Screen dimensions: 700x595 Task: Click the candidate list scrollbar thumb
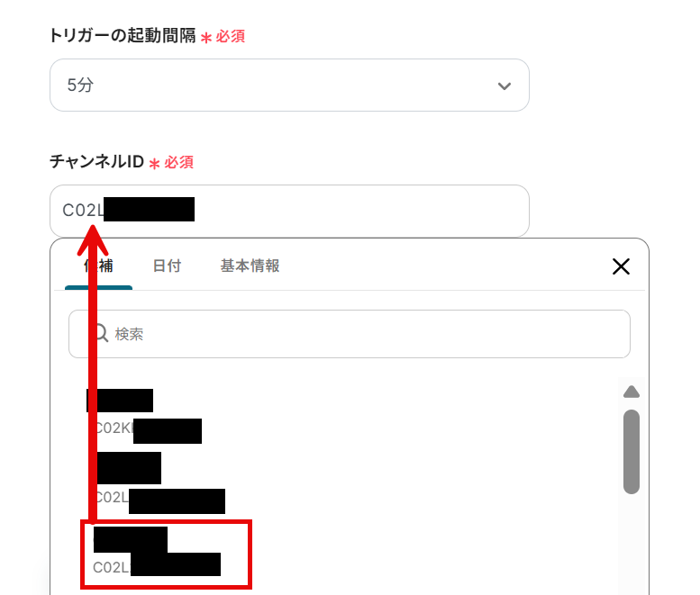(x=632, y=452)
